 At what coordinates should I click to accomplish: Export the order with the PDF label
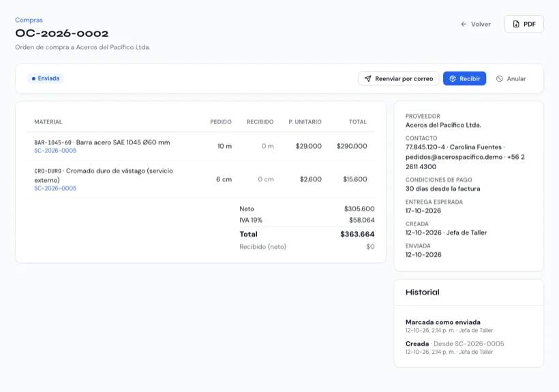coord(530,25)
